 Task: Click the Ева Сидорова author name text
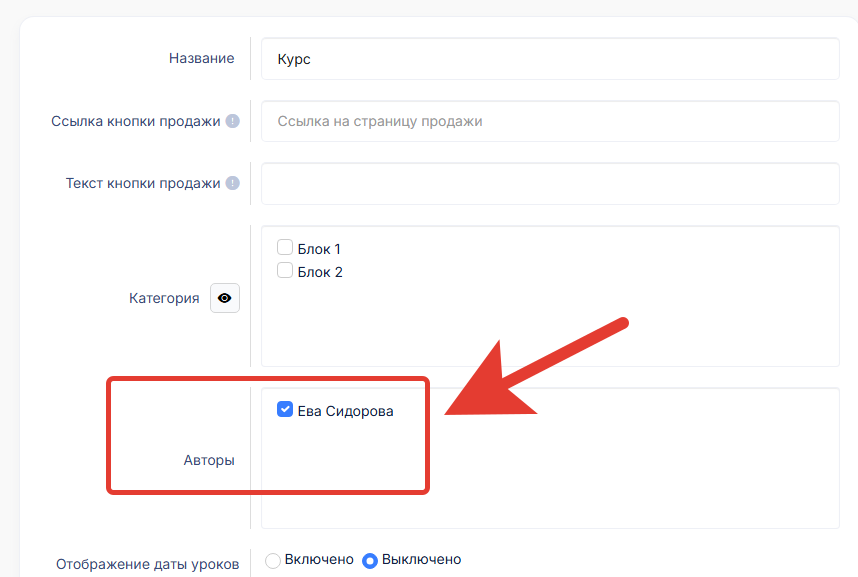coord(345,411)
